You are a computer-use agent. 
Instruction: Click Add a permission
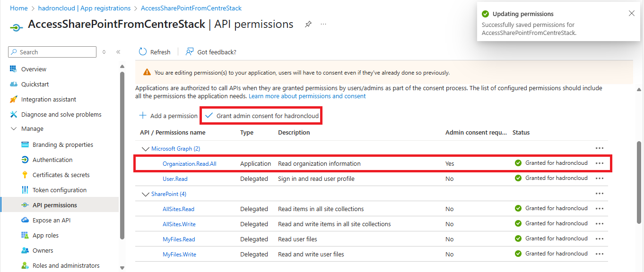[x=168, y=116]
